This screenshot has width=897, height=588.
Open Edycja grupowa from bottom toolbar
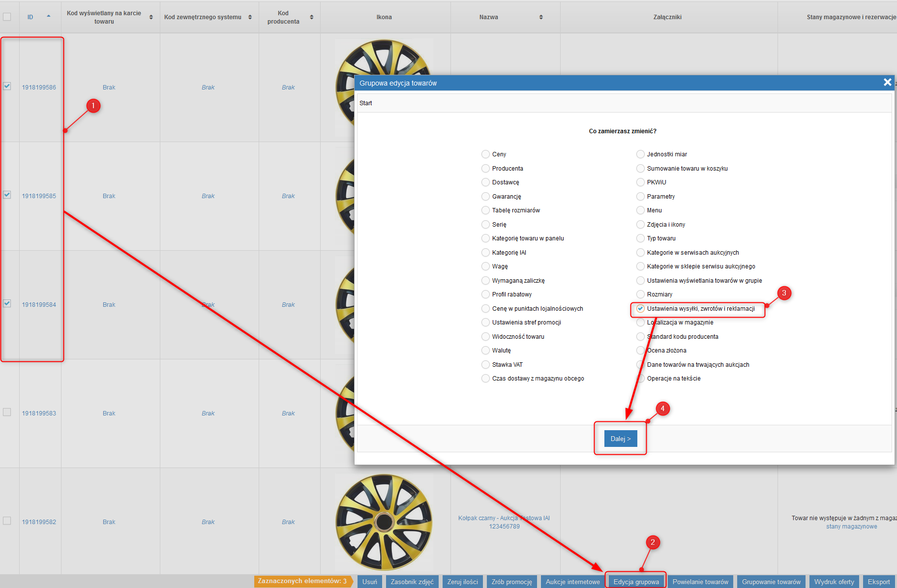pos(636,582)
